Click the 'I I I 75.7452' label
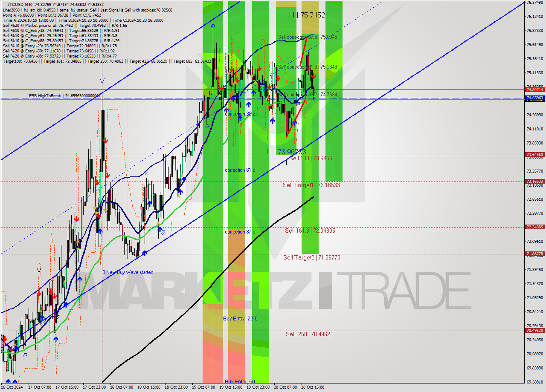Screen dimensions: 546x392 click(307, 15)
